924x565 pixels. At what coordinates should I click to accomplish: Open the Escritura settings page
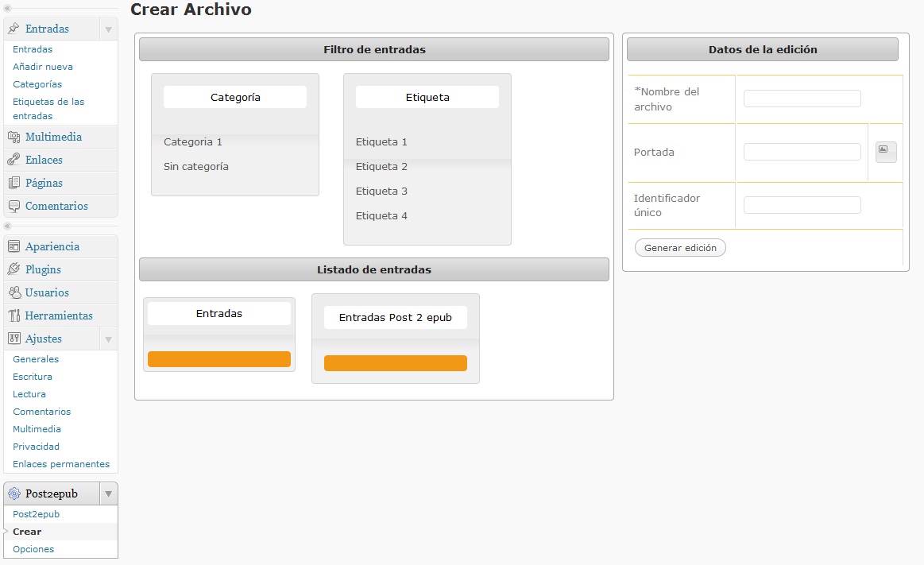(33, 377)
